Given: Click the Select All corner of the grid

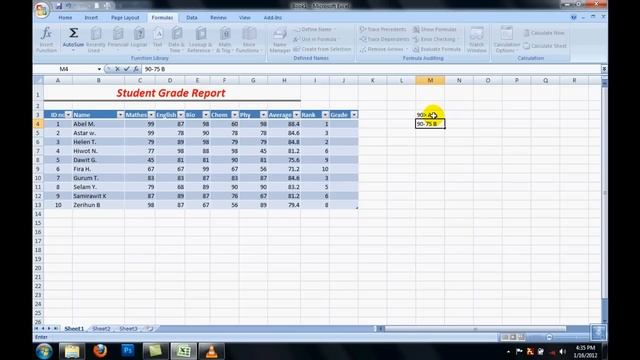Looking at the screenshot, I should point(38,80).
